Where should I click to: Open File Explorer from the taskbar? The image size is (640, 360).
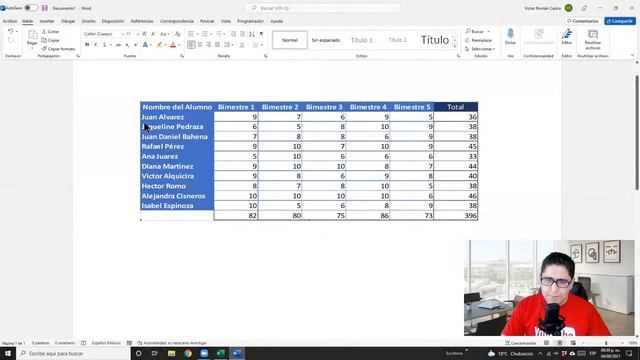[171, 353]
